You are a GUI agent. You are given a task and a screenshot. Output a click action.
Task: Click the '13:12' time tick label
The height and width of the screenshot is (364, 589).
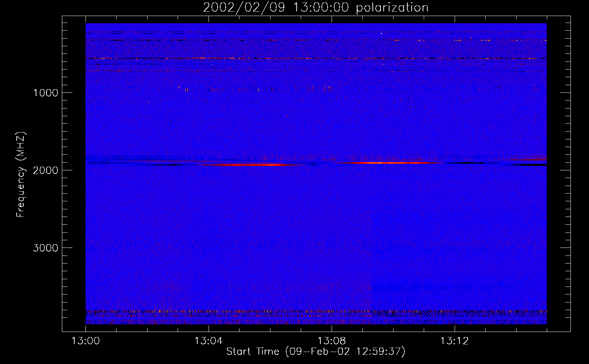click(x=454, y=341)
